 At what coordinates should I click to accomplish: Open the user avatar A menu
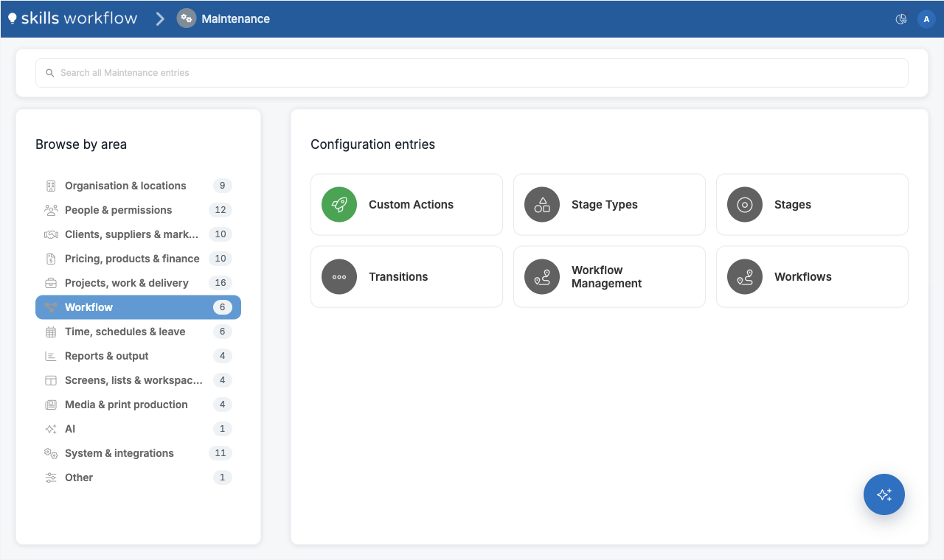tap(926, 19)
